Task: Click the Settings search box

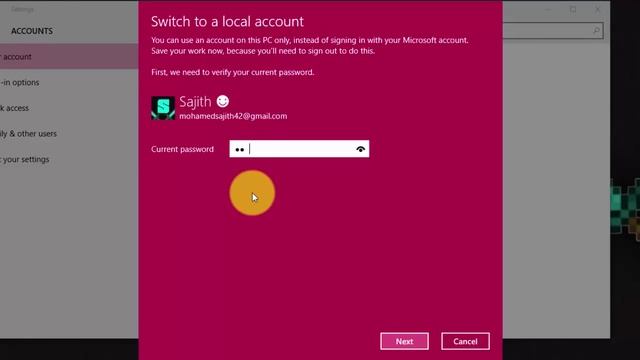Action: click(x=553, y=31)
